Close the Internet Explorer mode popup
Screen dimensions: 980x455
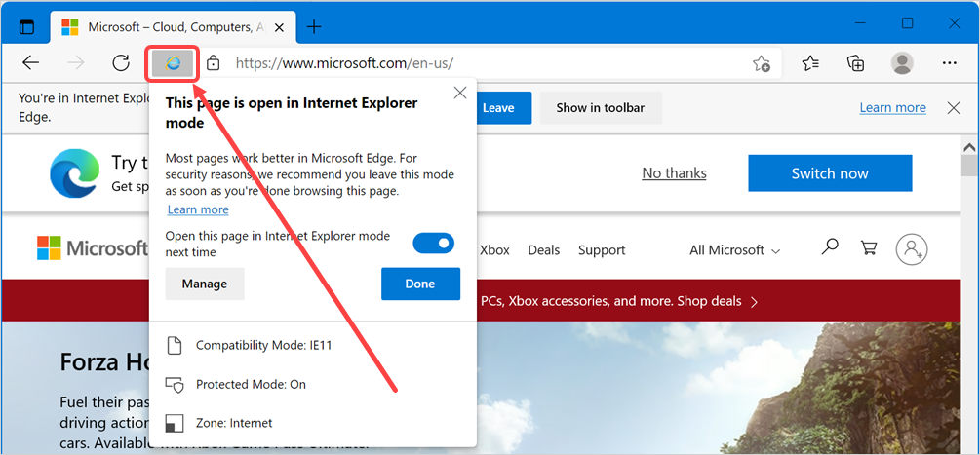pos(460,94)
